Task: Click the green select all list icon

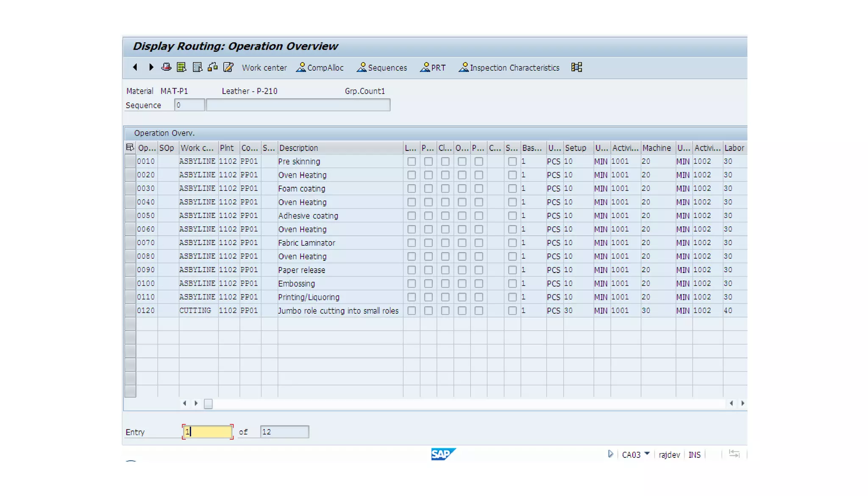Action: coord(182,67)
